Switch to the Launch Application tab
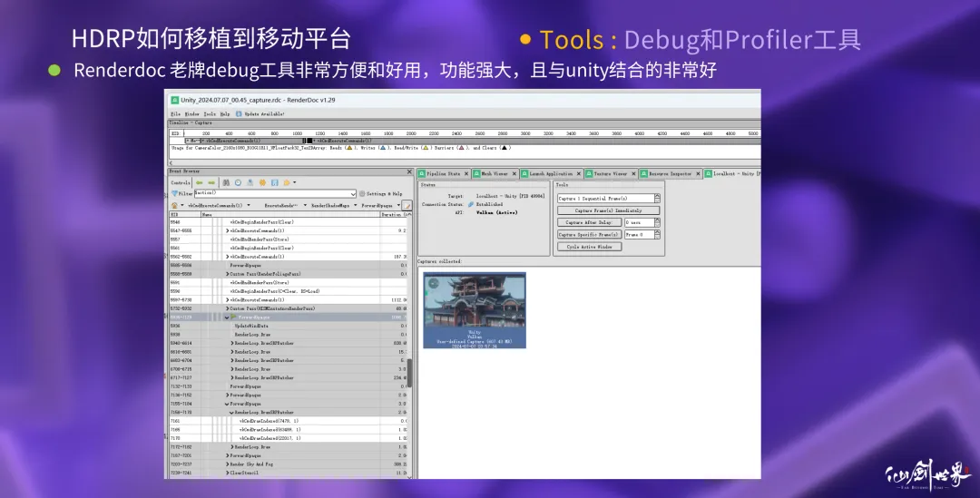980x498 pixels. click(x=551, y=173)
